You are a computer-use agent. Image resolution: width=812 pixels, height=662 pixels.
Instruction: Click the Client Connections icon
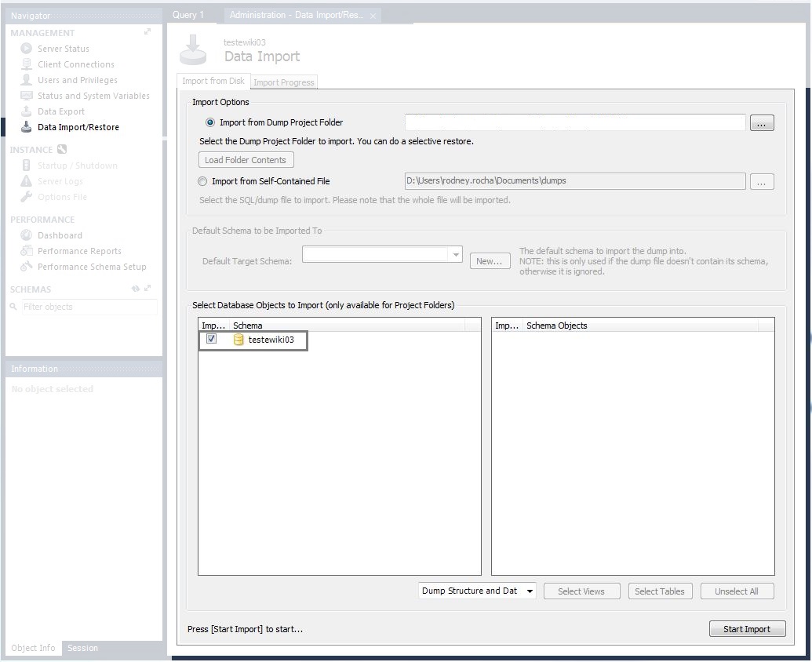click(x=27, y=64)
